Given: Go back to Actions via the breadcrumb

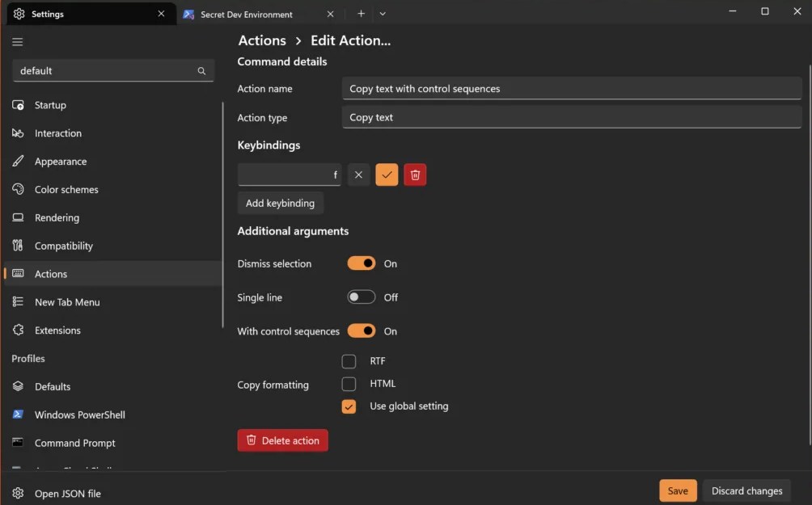Looking at the screenshot, I should 262,40.
